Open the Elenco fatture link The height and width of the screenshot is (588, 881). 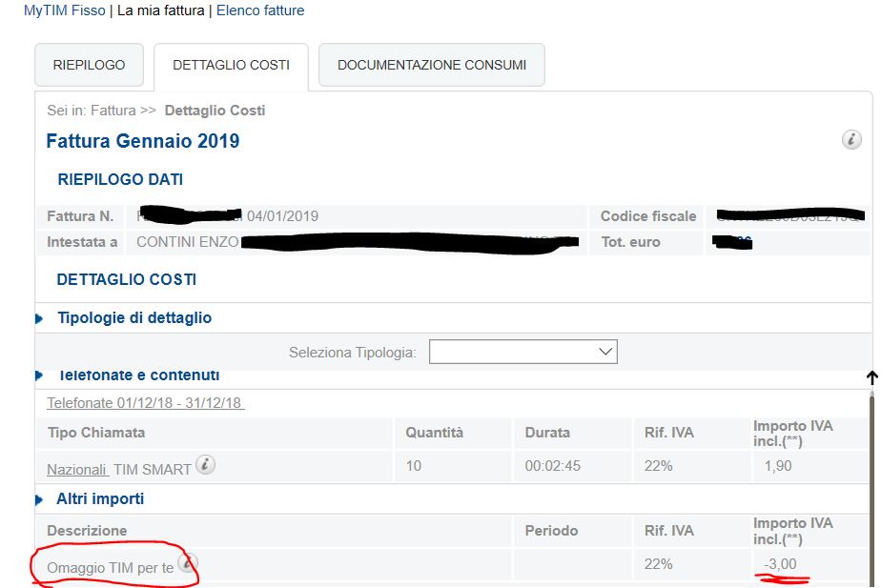pyautogui.click(x=260, y=10)
